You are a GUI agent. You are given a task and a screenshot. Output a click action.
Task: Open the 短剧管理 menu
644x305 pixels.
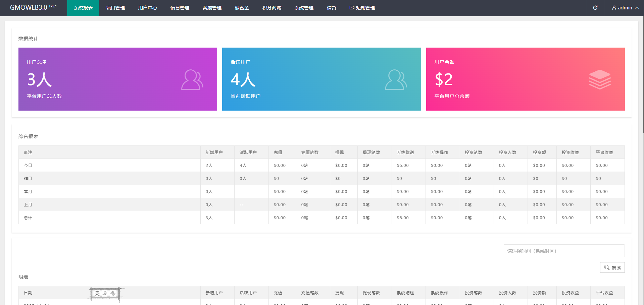click(x=362, y=8)
